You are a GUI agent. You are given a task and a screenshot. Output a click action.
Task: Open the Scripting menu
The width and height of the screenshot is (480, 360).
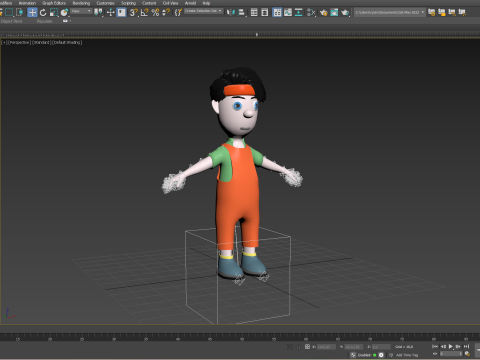[x=128, y=3]
